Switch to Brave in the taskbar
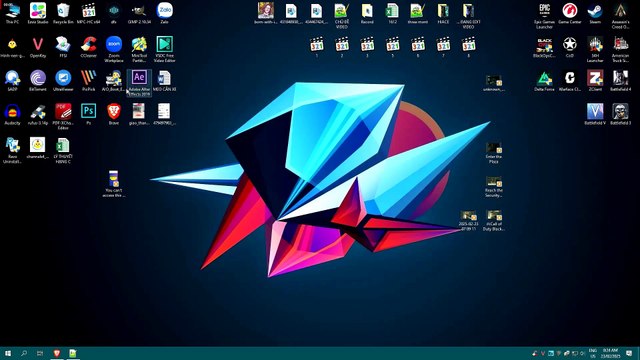Image resolution: width=640 pixels, height=360 pixels. click(57, 353)
